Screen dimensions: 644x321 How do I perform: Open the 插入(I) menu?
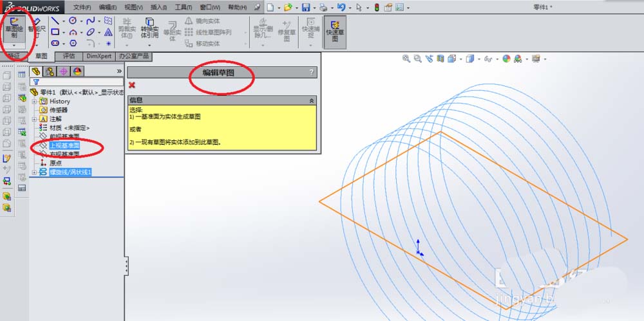pyautogui.click(x=159, y=7)
